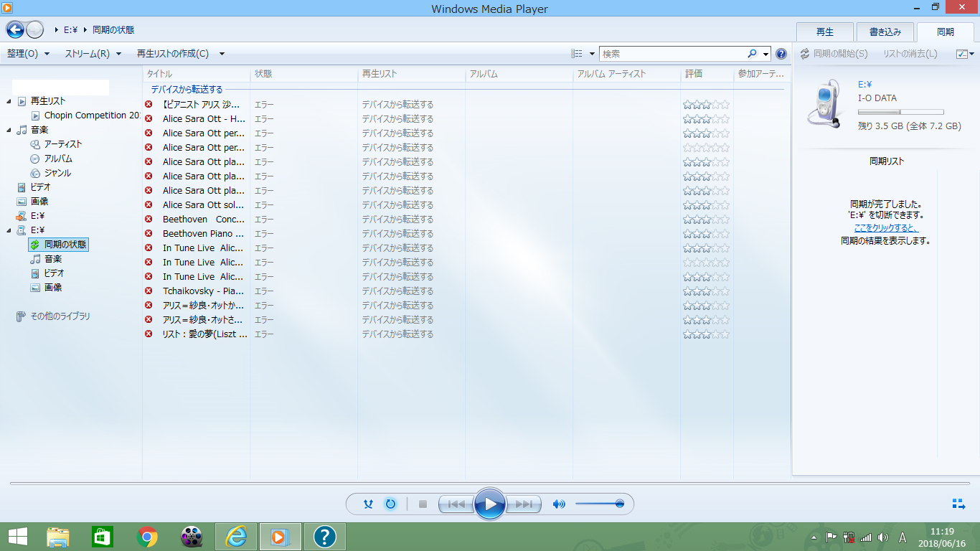The image size is (980, 551).
Task: Collapse デバイスから転送する group header
Action: [x=187, y=90]
